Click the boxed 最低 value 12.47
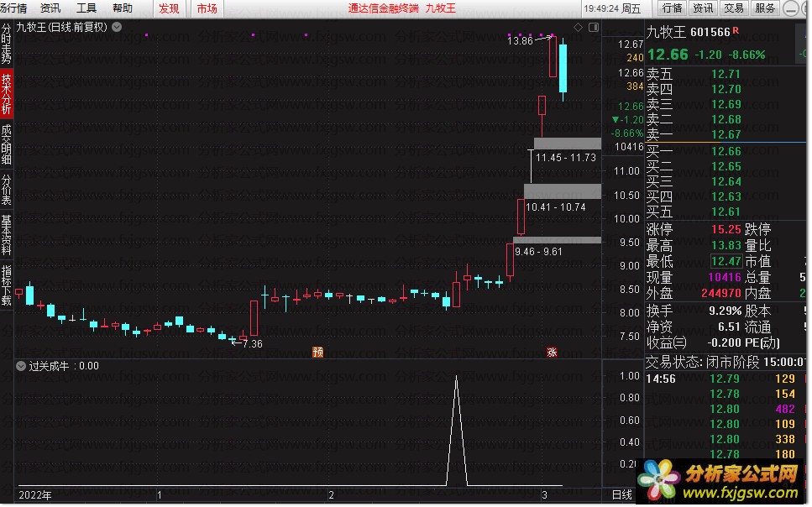 [726, 261]
